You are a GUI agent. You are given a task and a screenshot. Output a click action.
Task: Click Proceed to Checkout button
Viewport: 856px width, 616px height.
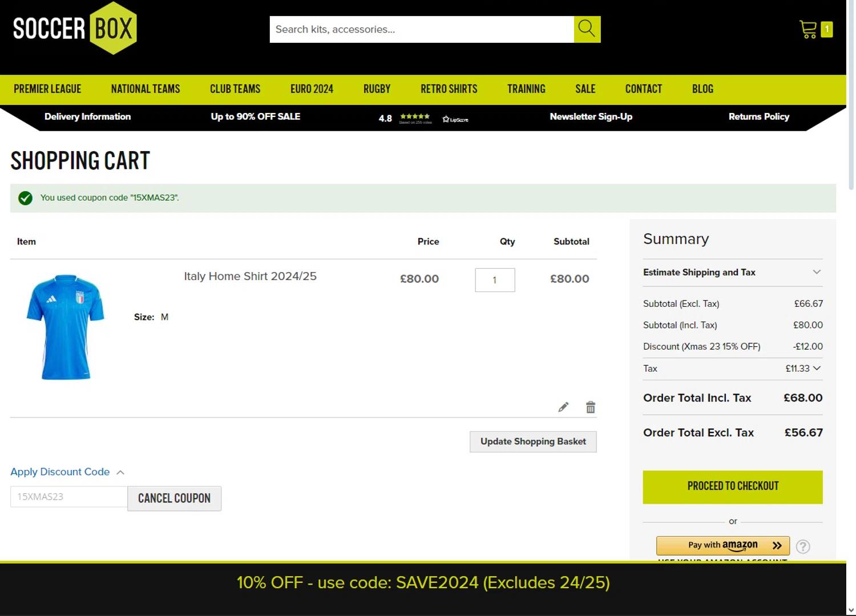733,487
